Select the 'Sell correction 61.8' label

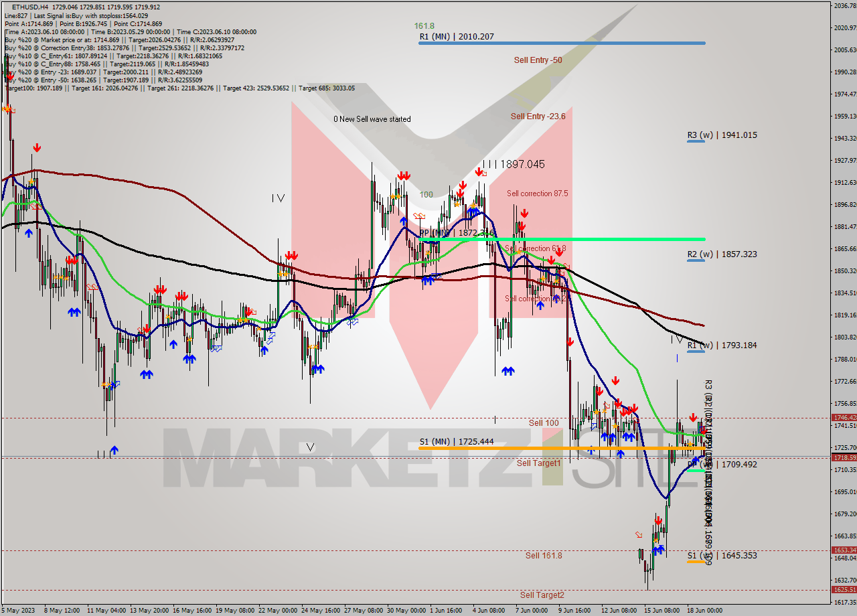pos(535,248)
